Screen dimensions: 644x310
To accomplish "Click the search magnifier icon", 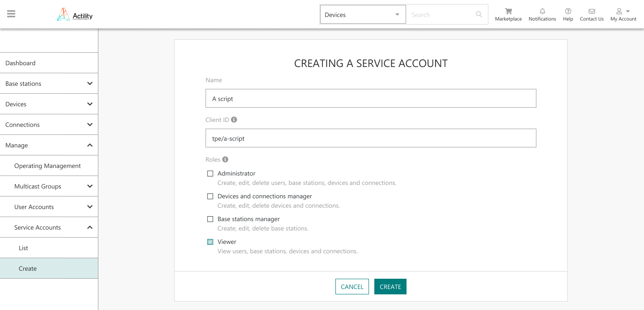I will coord(479,14).
